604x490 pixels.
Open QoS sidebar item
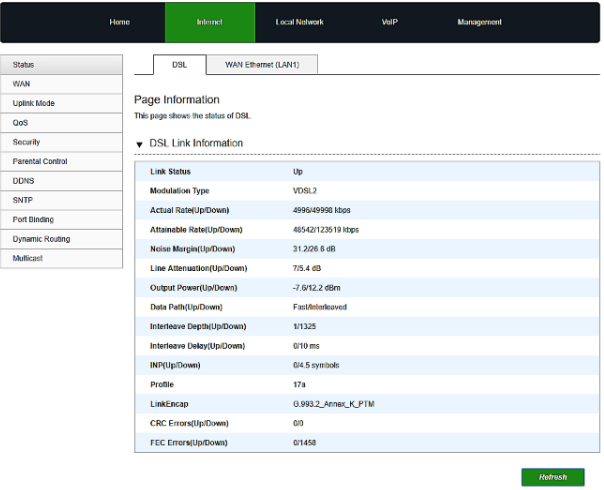pos(61,123)
